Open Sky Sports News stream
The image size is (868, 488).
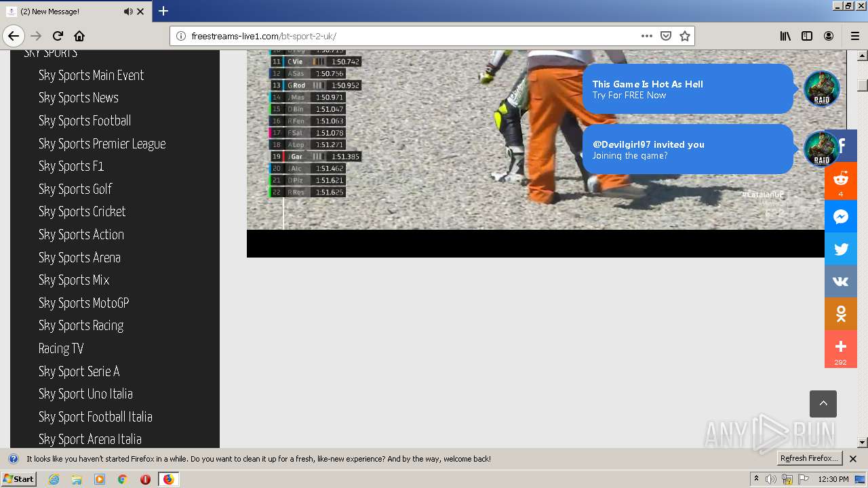(78, 98)
